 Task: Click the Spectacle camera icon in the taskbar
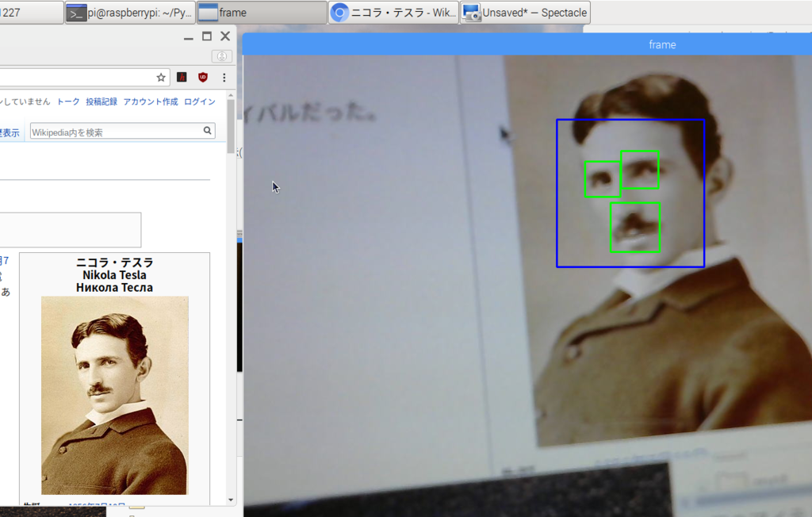point(472,13)
